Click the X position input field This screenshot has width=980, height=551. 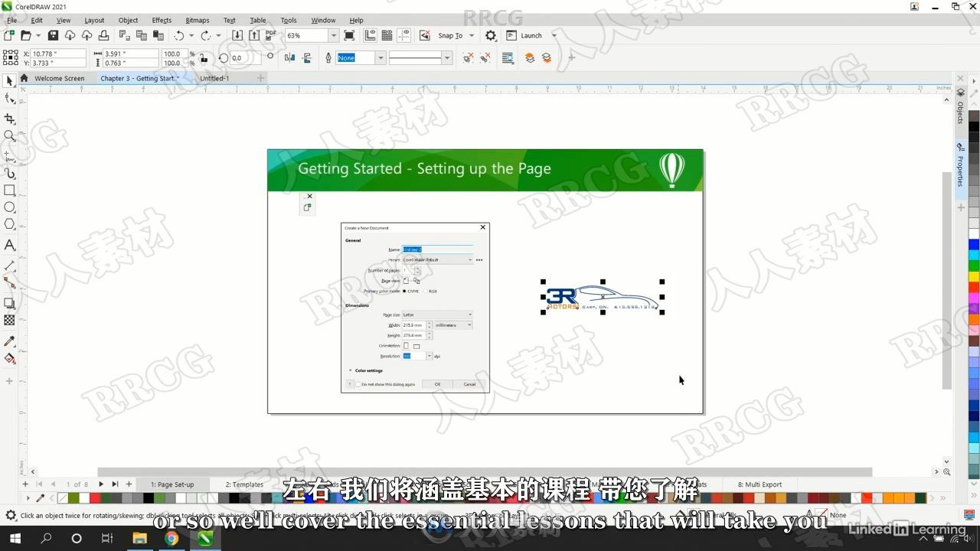click(57, 54)
